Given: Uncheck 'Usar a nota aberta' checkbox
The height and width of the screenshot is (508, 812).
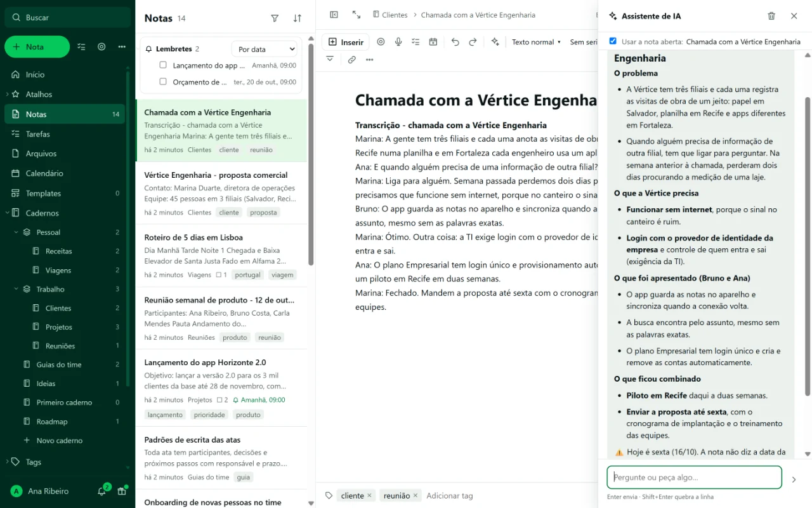Looking at the screenshot, I should pyautogui.click(x=613, y=41).
